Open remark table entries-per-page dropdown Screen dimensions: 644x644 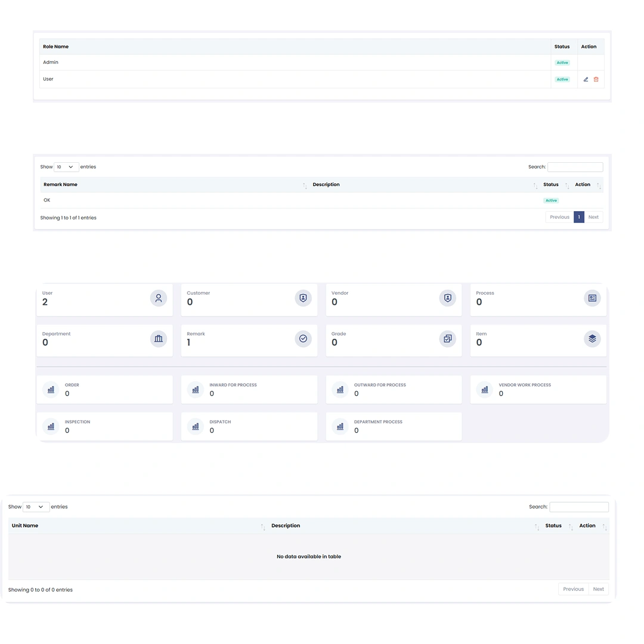coord(66,167)
